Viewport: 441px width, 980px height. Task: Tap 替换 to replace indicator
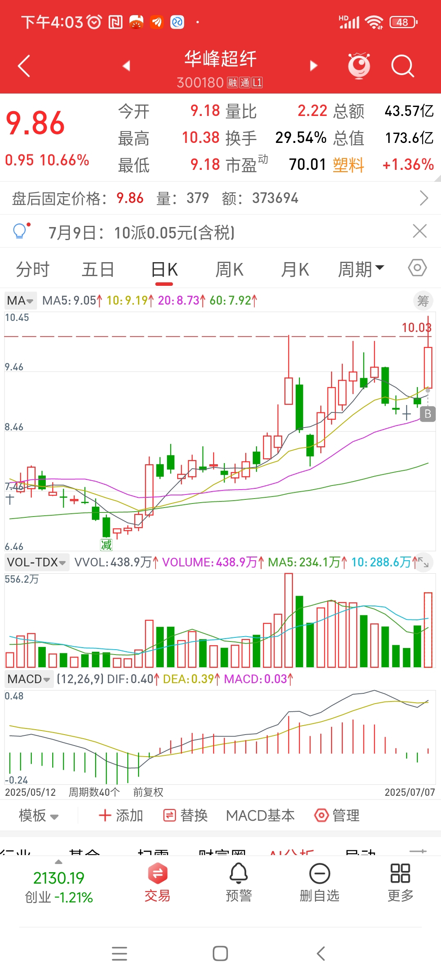[185, 815]
